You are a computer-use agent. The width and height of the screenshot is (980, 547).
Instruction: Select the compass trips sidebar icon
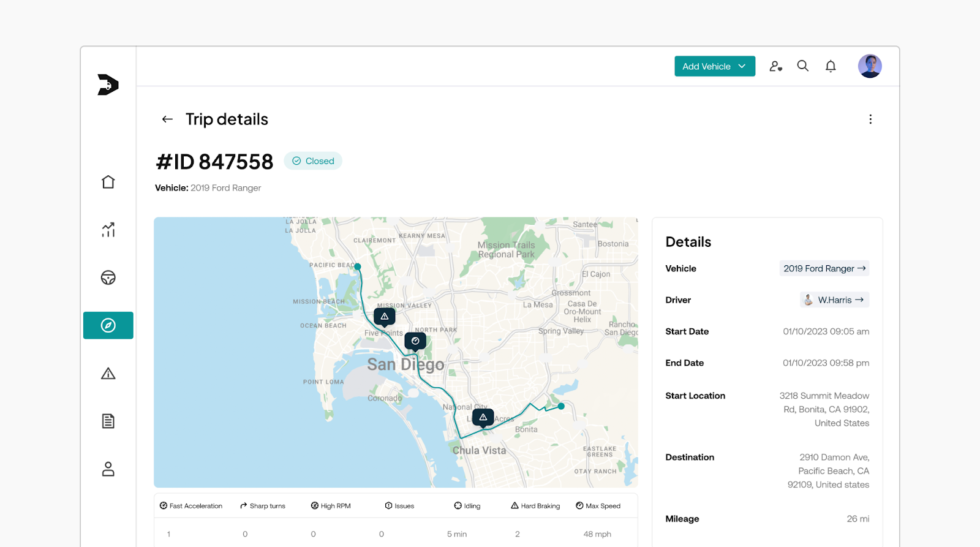click(108, 325)
